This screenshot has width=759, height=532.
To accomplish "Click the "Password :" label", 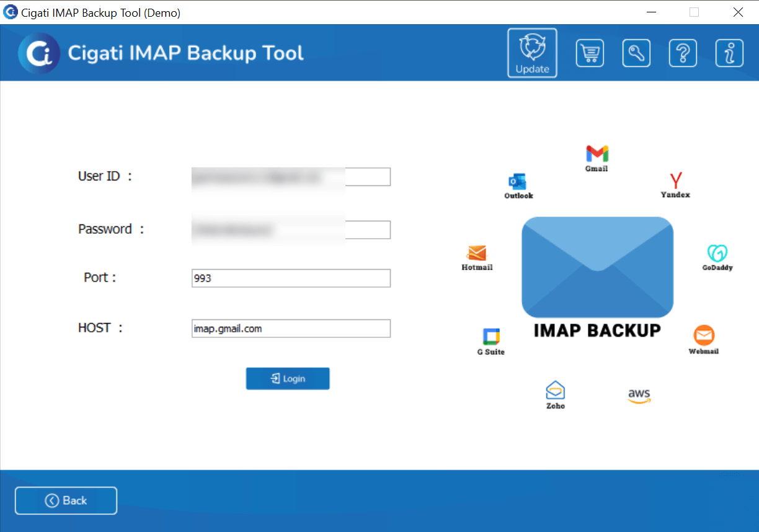I will click(111, 229).
